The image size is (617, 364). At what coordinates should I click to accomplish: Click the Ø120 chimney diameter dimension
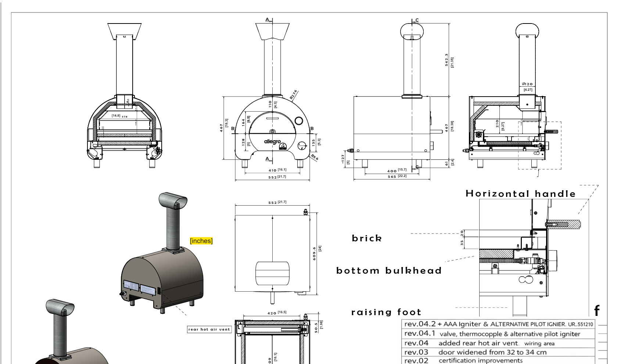(527, 84)
